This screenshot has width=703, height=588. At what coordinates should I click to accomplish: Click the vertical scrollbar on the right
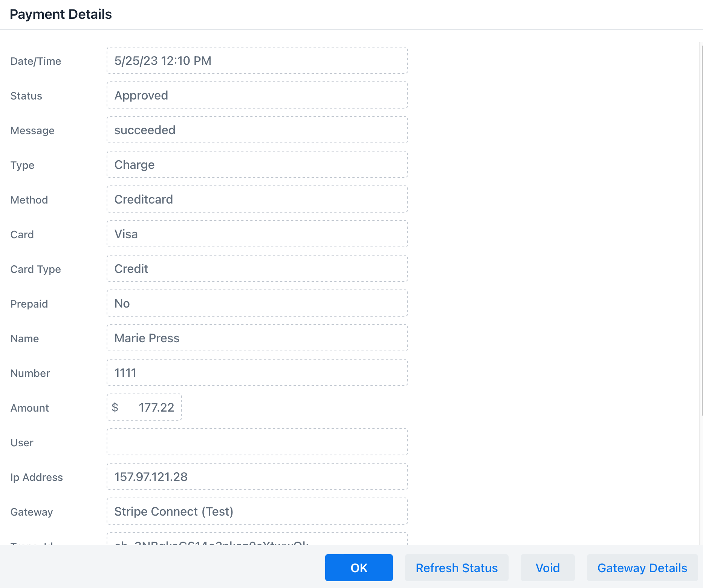pos(701,229)
